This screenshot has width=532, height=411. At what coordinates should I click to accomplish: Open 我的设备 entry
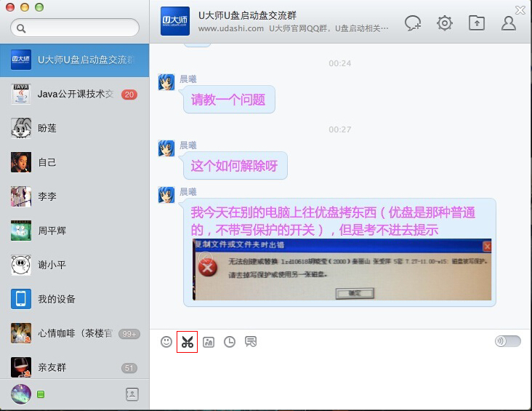[75, 299]
